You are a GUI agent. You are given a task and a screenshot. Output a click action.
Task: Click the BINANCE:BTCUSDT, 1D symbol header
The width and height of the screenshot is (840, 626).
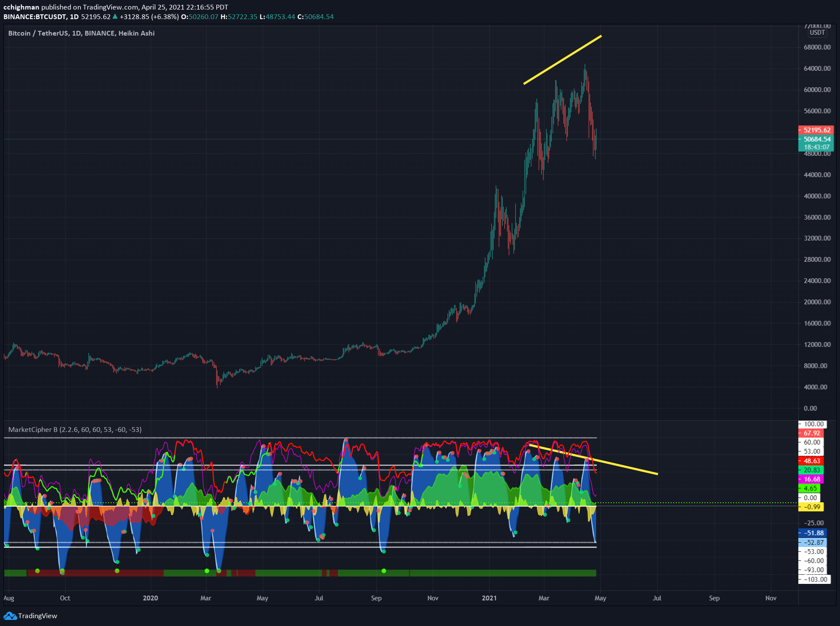click(x=41, y=16)
